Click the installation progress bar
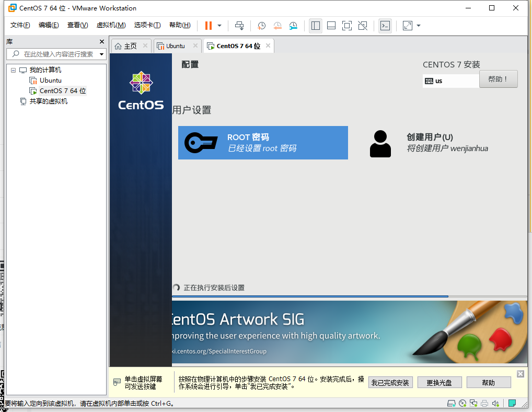 [x=350, y=296]
